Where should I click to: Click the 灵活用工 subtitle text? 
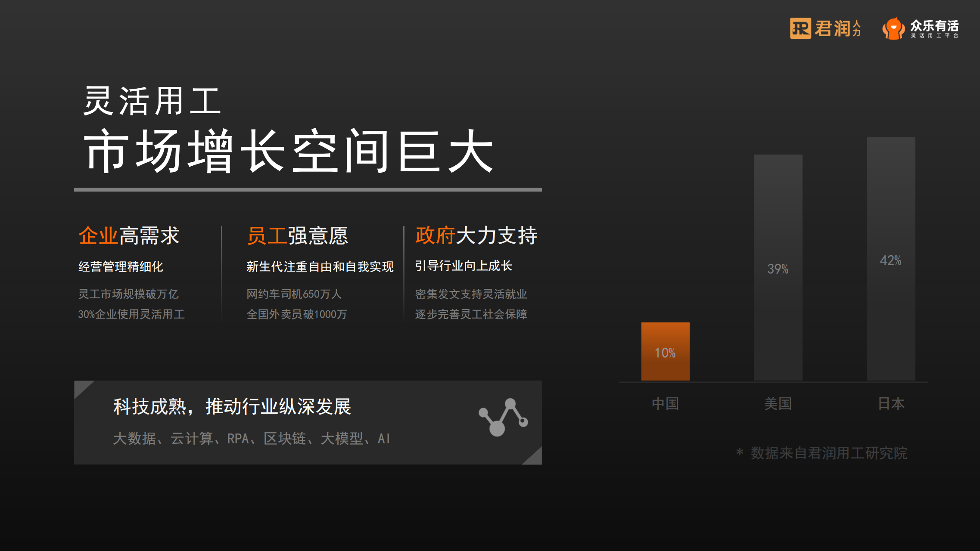point(152,101)
